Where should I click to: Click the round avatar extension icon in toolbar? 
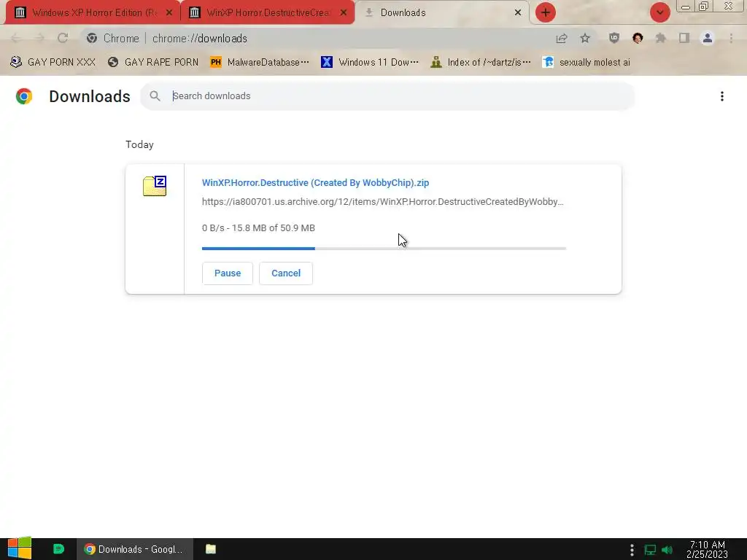pyautogui.click(x=638, y=38)
